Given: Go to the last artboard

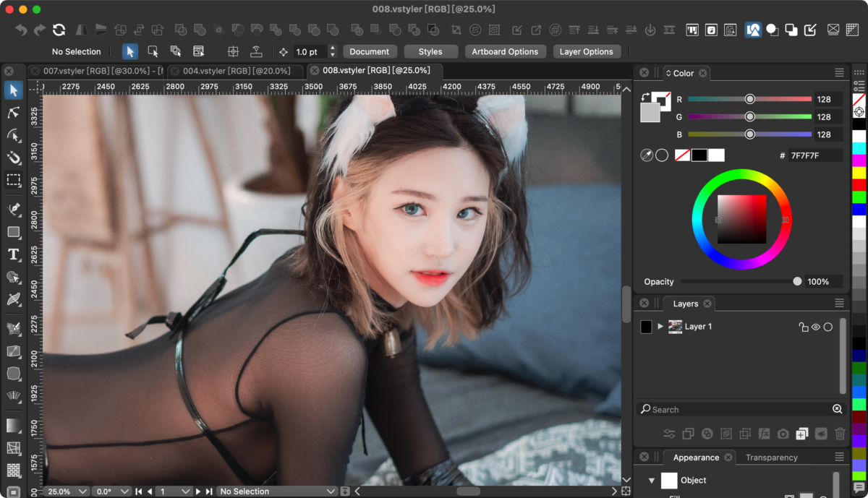Looking at the screenshot, I should (x=209, y=491).
